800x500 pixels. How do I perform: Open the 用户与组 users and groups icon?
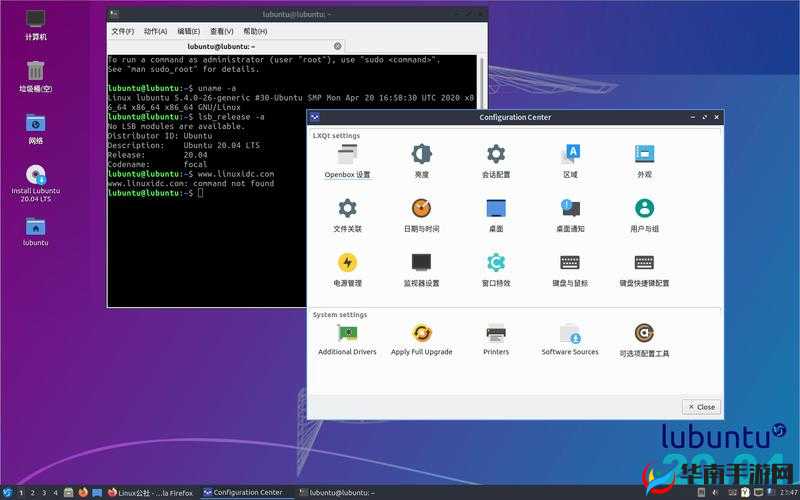click(644, 215)
